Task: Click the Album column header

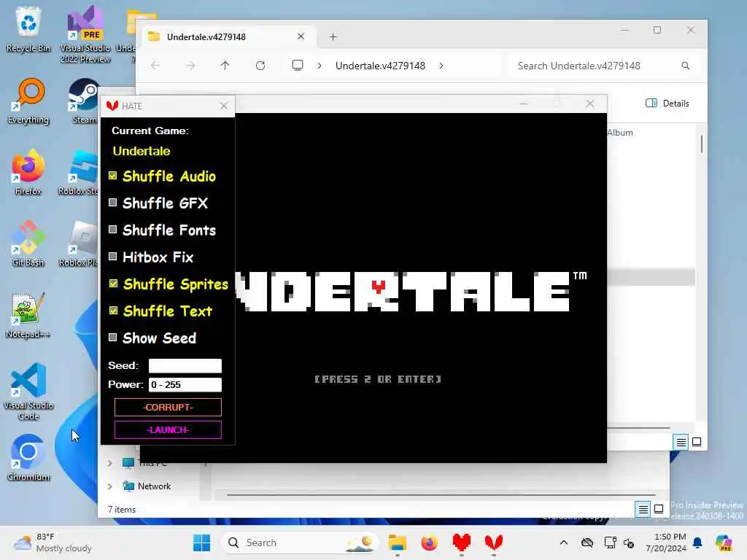Action: 620,133
